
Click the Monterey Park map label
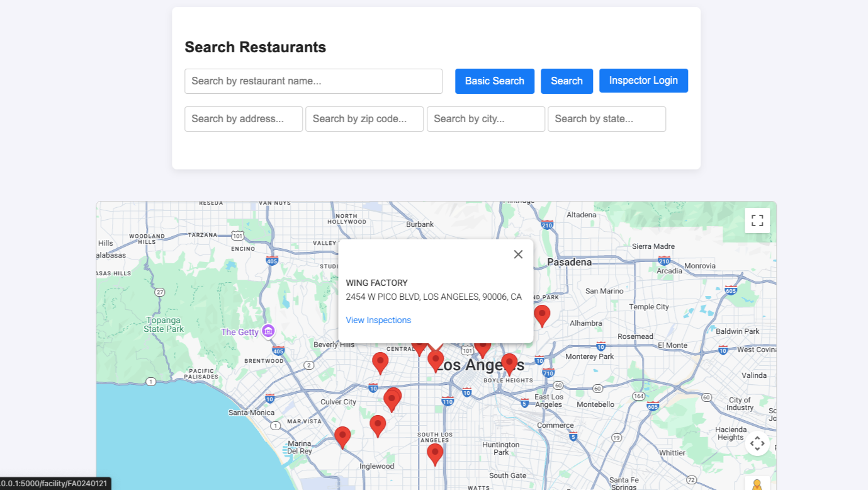coord(590,356)
